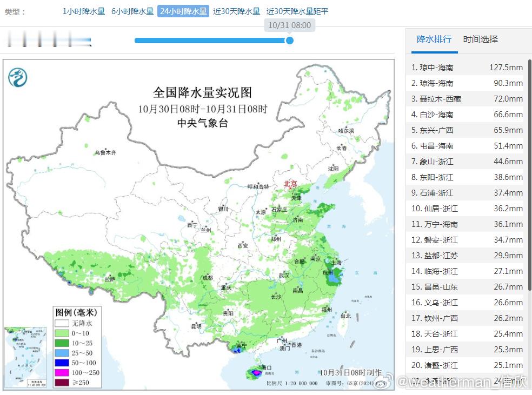
Task: Open the 时间选择 panel tab
Action: [480, 39]
